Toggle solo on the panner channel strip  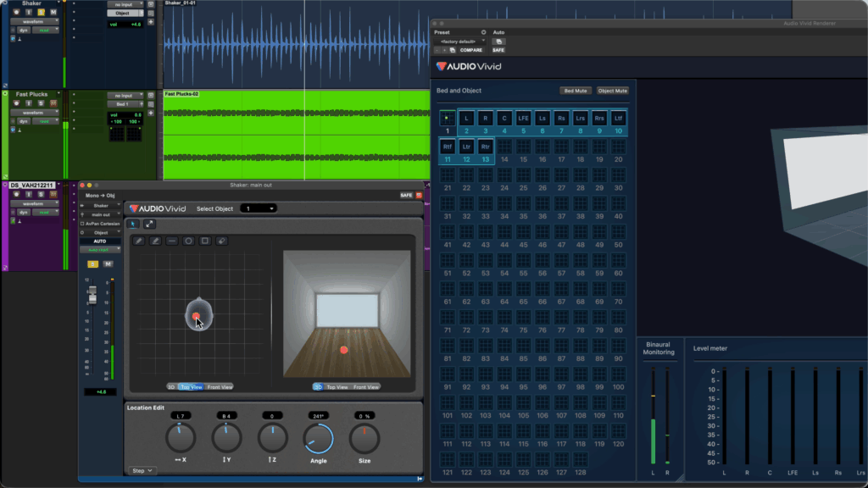pos(93,264)
